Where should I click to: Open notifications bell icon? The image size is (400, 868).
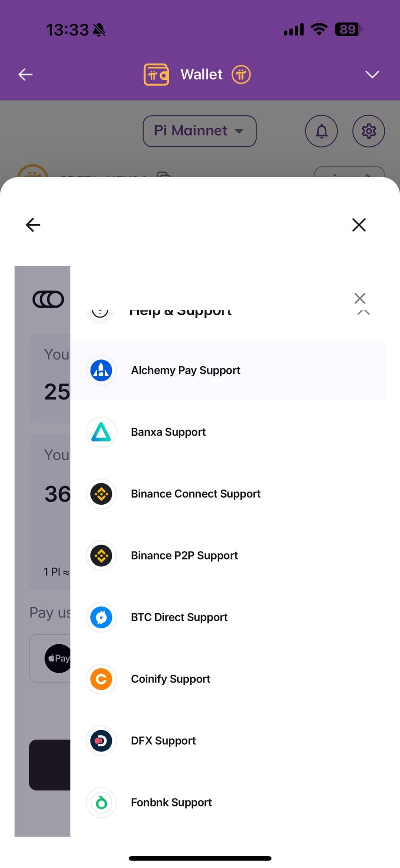point(322,131)
